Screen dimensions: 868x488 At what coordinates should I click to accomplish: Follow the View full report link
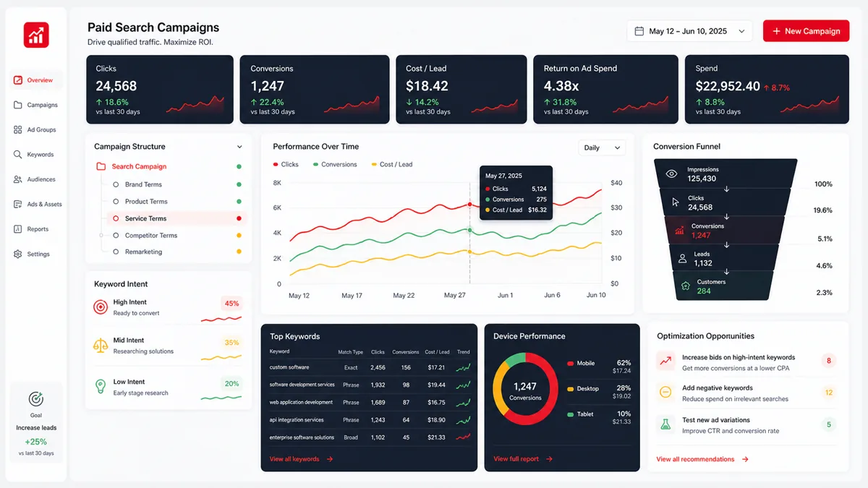[523, 459]
